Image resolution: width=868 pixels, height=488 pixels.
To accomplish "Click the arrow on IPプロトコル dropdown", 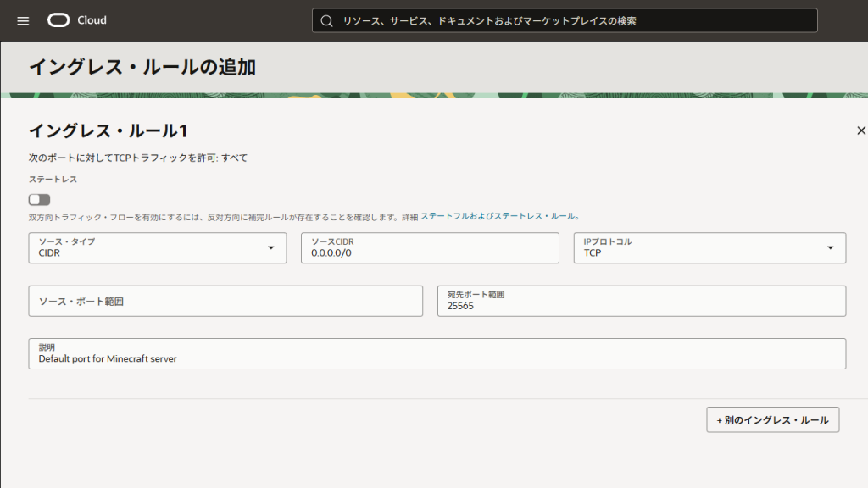I will [830, 247].
